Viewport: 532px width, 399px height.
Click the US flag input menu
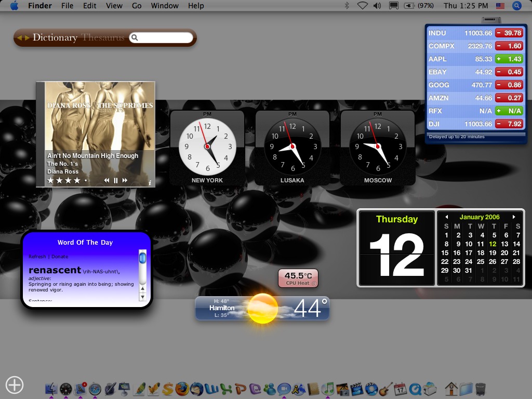pos(500,5)
